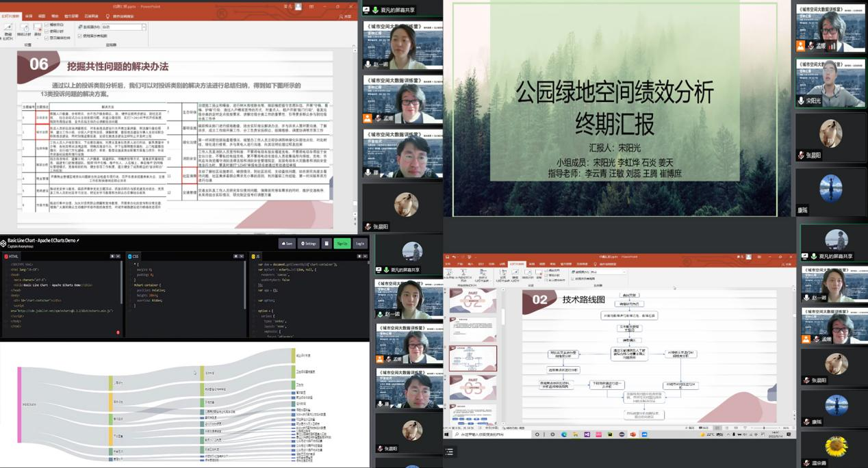Toggle 显示媒体控件 checkbox in the slide 06 PowerPoint window

point(47,36)
